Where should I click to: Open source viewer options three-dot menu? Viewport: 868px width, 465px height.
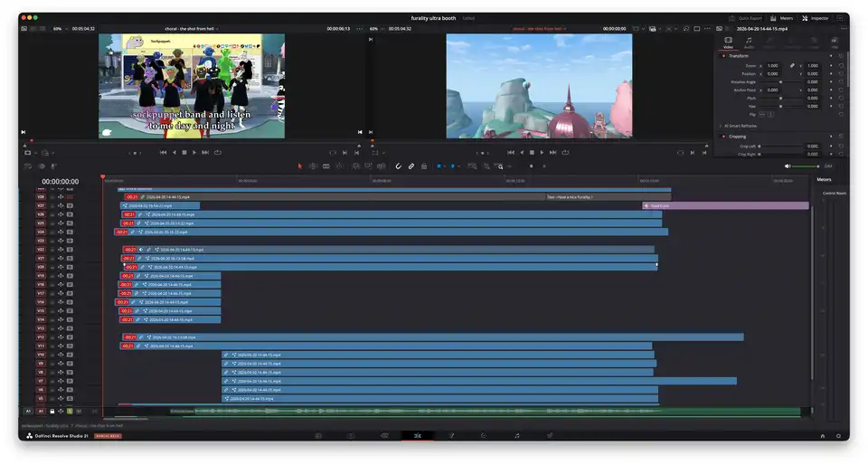pos(360,29)
